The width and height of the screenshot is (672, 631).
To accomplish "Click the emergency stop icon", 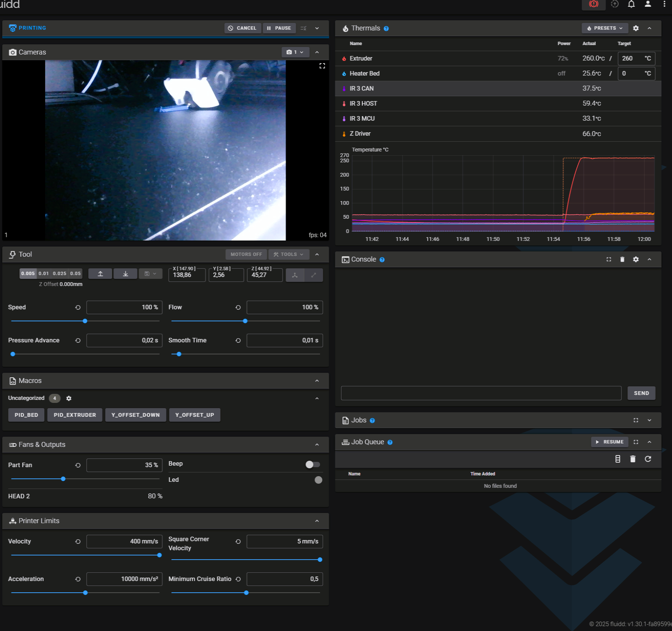I will [593, 4].
